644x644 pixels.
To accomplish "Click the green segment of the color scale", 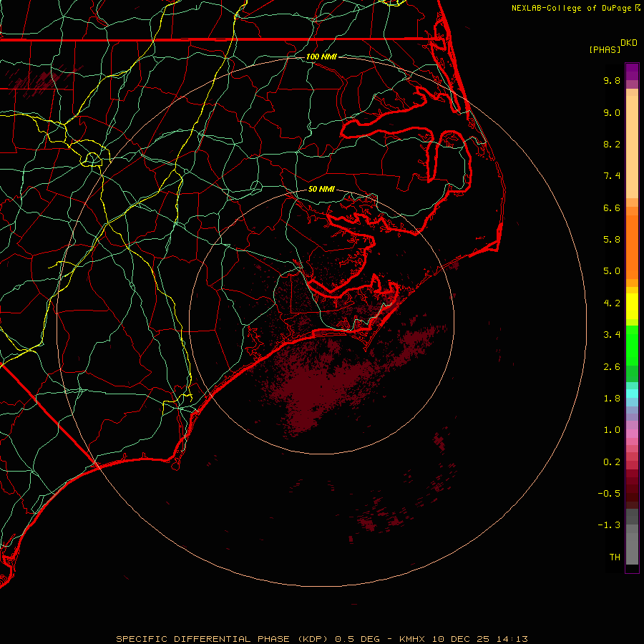I will tap(632, 346).
